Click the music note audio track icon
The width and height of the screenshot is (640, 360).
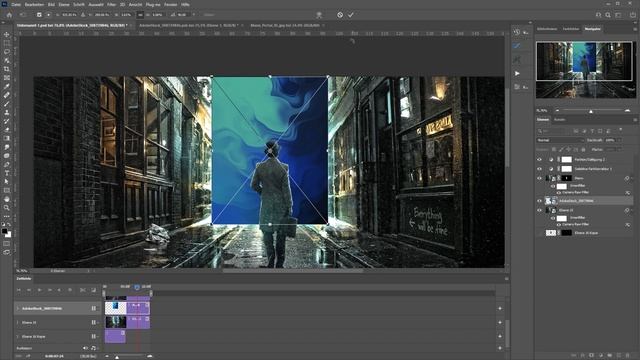[93, 348]
